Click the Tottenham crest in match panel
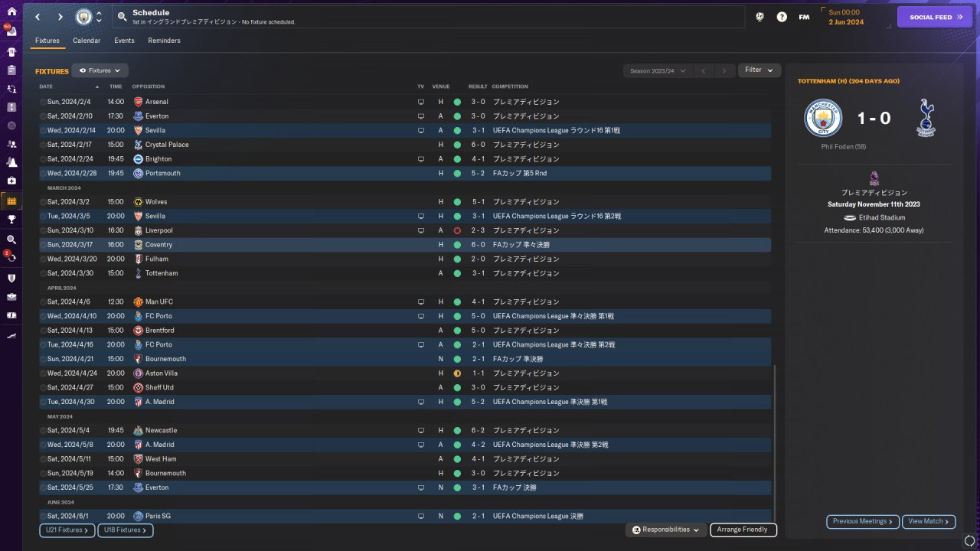Image resolution: width=980 pixels, height=551 pixels. (926, 118)
